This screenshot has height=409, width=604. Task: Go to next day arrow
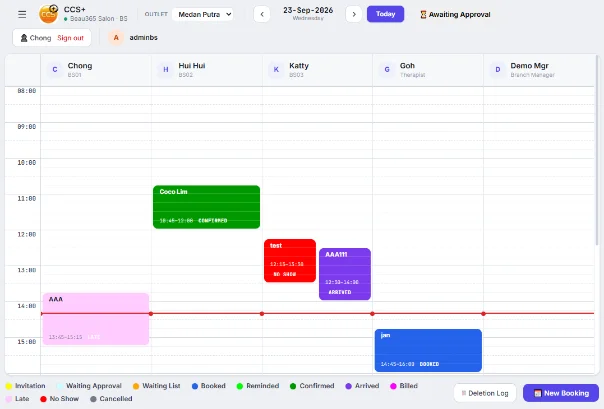[x=354, y=15]
